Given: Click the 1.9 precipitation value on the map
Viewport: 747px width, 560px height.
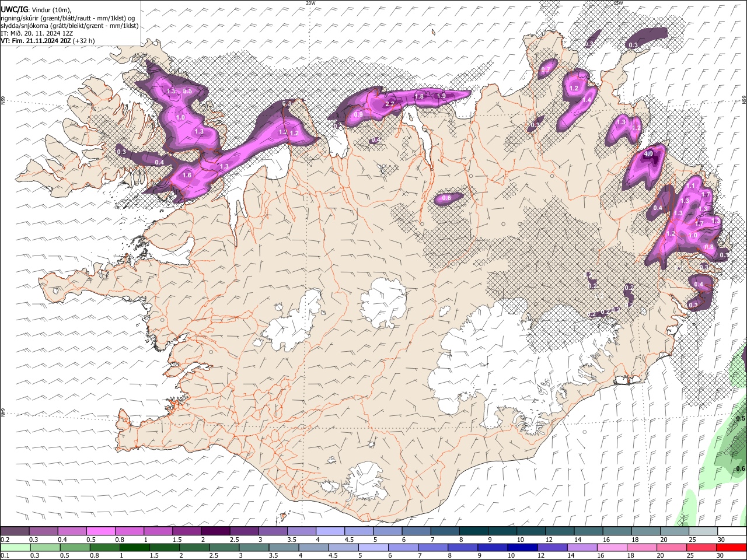Looking at the screenshot, I should (441, 96).
